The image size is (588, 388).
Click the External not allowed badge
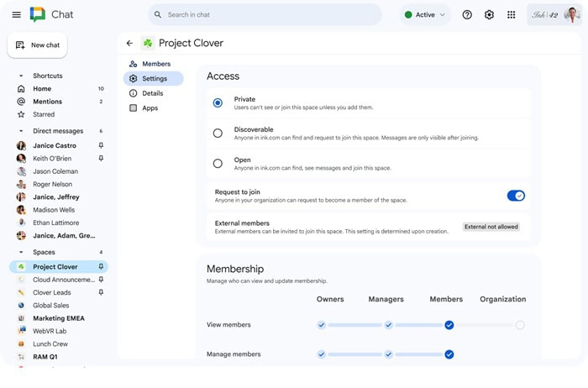(491, 227)
